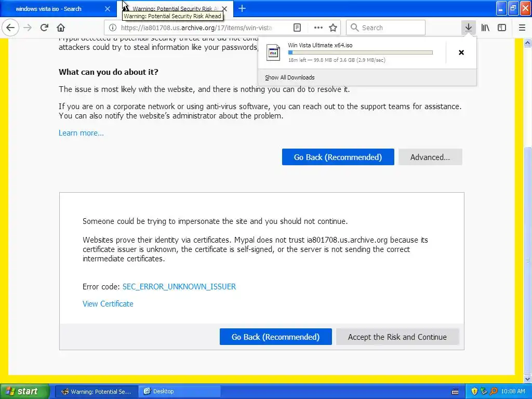Open the hamburger application menu
Image resolution: width=532 pixels, height=399 pixels.
coord(522,28)
